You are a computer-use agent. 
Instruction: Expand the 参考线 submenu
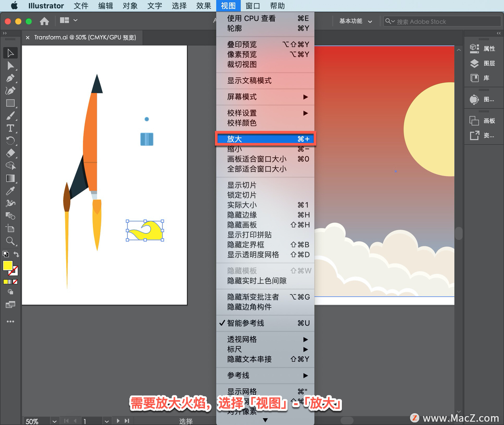coord(265,375)
